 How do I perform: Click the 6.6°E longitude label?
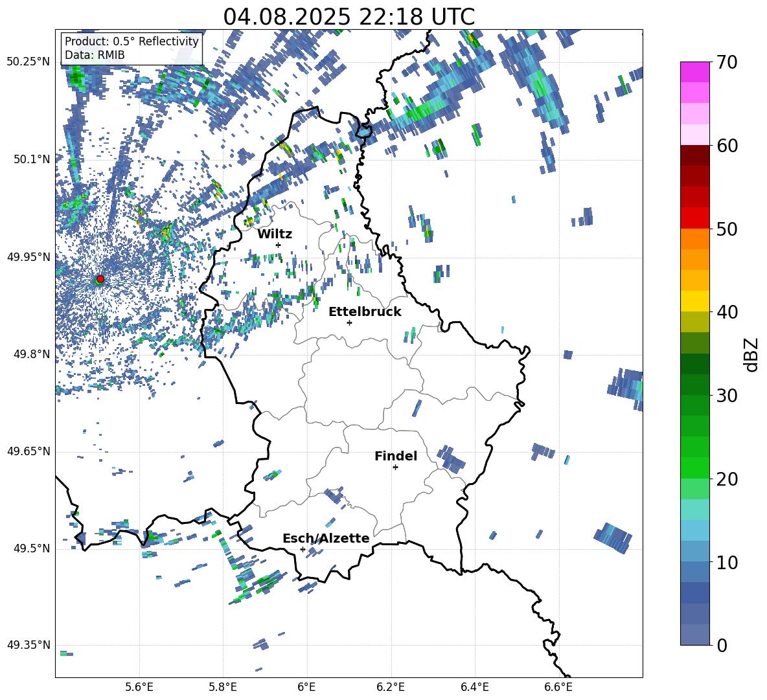pyautogui.click(x=558, y=687)
